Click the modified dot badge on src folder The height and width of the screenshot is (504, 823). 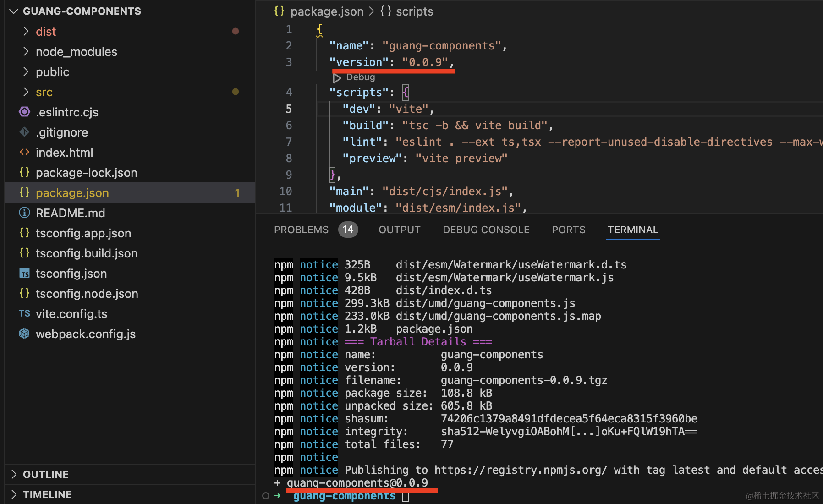coord(236,92)
